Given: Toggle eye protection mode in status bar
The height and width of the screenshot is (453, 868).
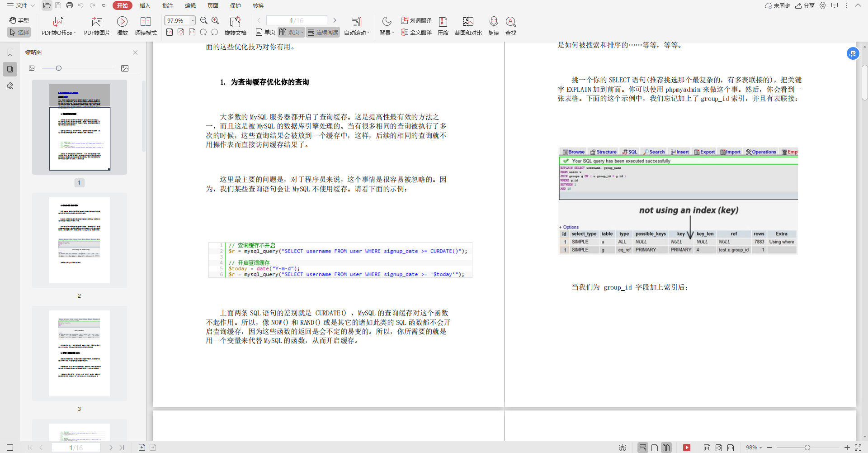Looking at the screenshot, I should click(623, 448).
